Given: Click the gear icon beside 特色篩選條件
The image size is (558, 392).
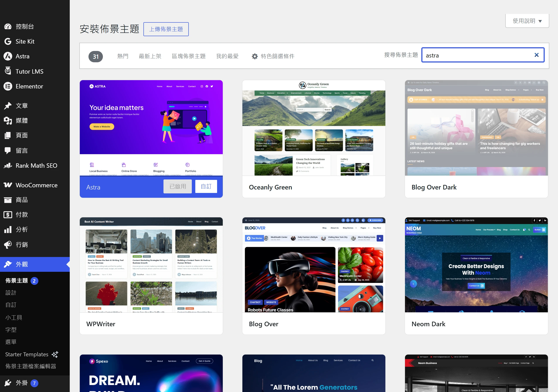Looking at the screenshot, I should coord(254,56).
